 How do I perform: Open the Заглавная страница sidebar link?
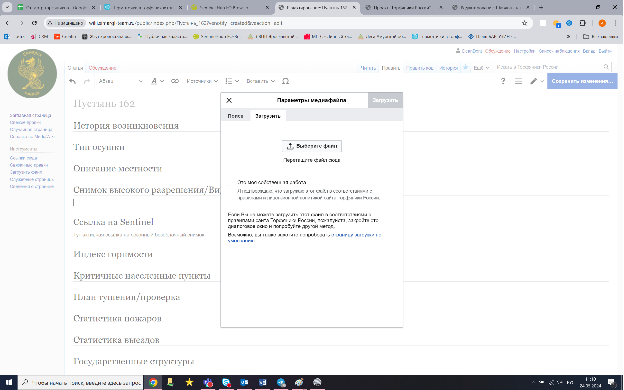[x=30, y=115]
